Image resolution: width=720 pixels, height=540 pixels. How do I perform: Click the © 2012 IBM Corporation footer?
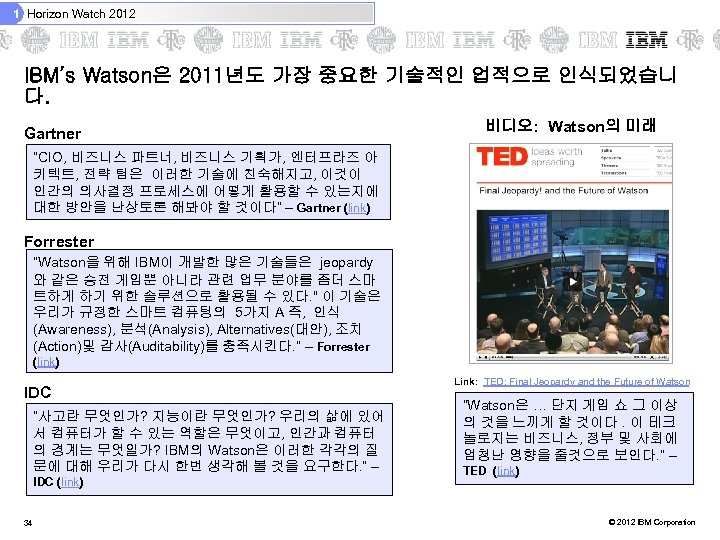point(652,522)
